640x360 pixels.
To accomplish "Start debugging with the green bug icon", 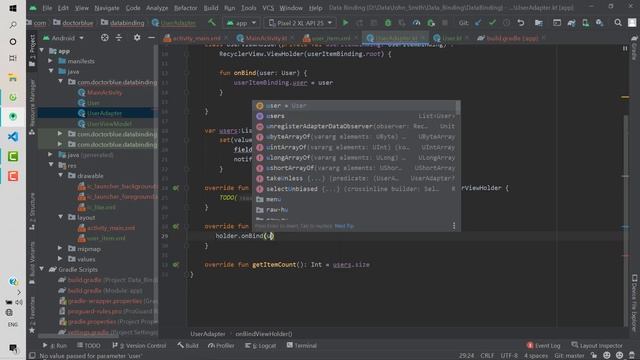I will pyautogui.click(x=388, y=23).
